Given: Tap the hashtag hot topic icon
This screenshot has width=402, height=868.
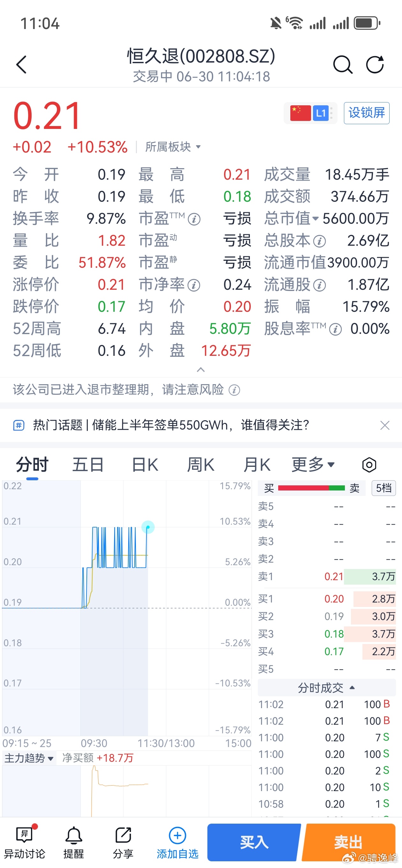Looking at the screenshot, I should pos(19,425).
